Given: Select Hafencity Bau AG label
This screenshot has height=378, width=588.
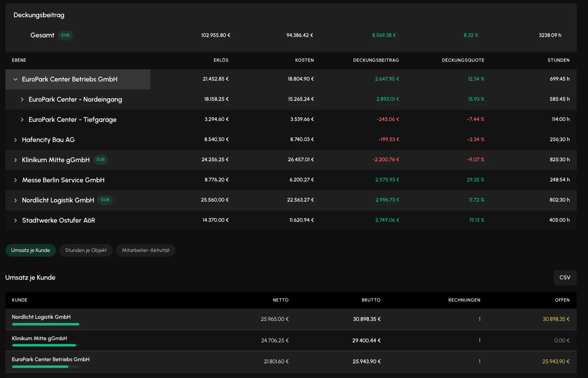Looking at the screenshot, I should point(48,140).
